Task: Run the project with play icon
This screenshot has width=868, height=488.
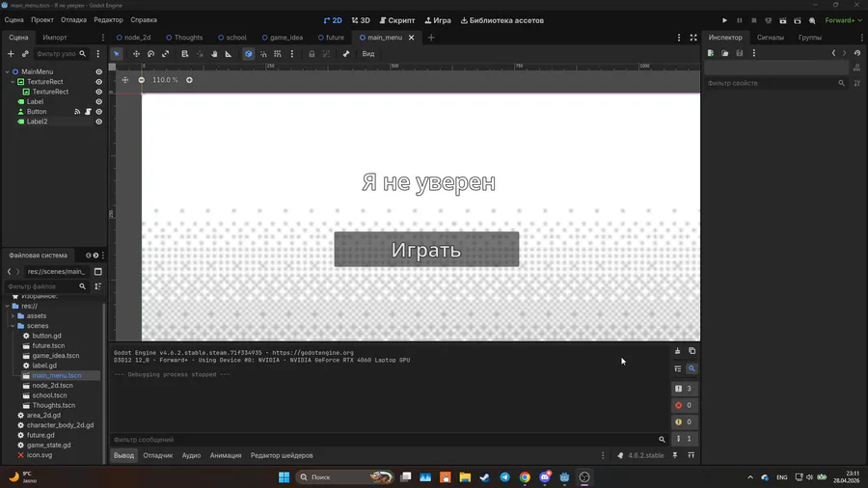Action: point(724,20)
